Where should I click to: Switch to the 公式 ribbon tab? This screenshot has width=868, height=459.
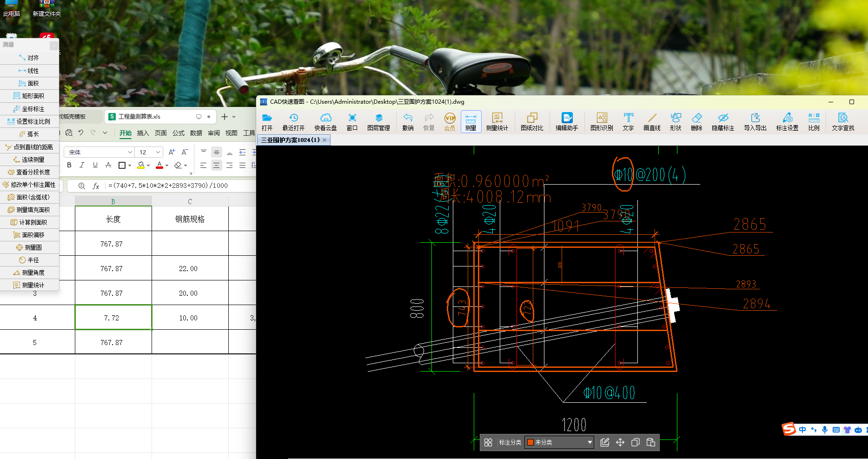(179, 133)
